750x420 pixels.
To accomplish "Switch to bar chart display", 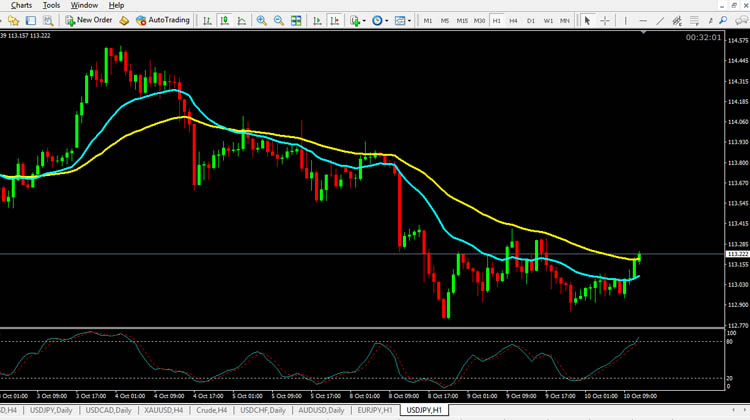I will [207, 21].
